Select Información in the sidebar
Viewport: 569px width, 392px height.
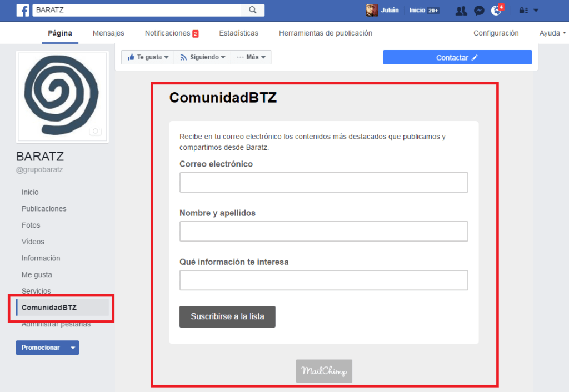pyautogui.click(x=41, y=258)
